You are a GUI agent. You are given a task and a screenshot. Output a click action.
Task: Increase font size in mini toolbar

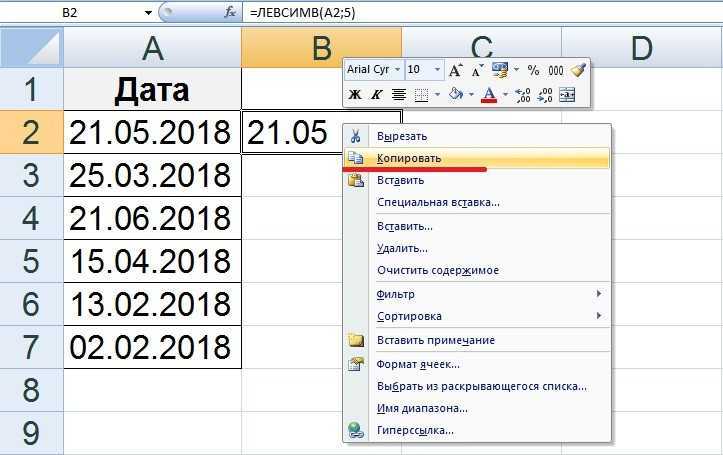(456, 70)
